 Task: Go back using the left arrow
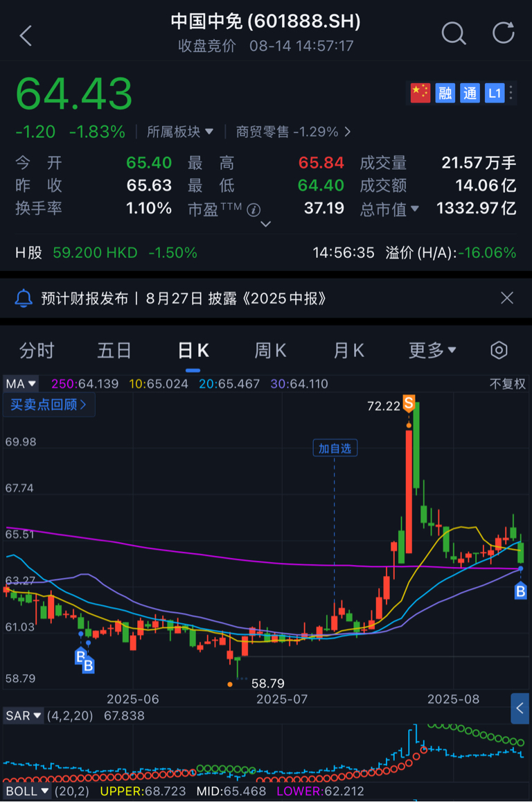tap(26, 36)
